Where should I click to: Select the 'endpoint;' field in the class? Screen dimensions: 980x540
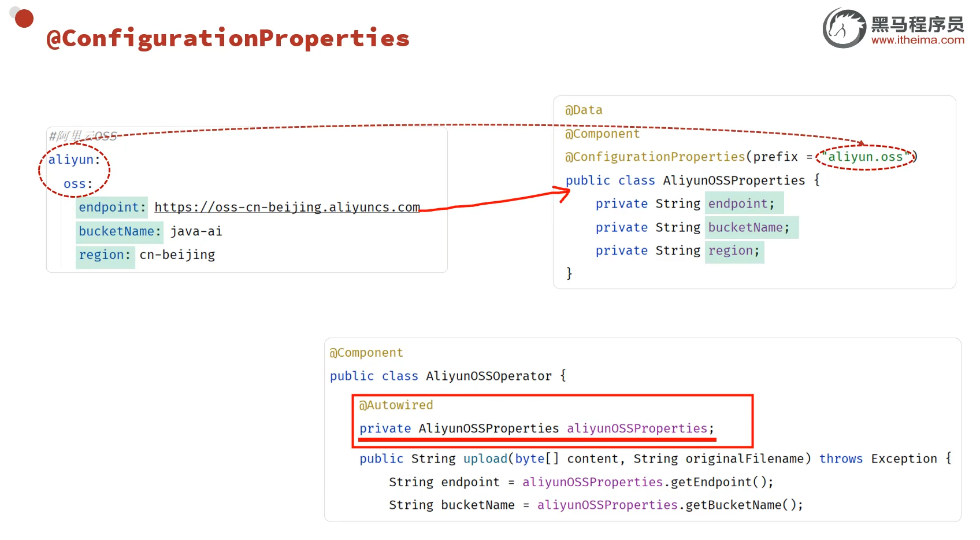pos(744,204)
